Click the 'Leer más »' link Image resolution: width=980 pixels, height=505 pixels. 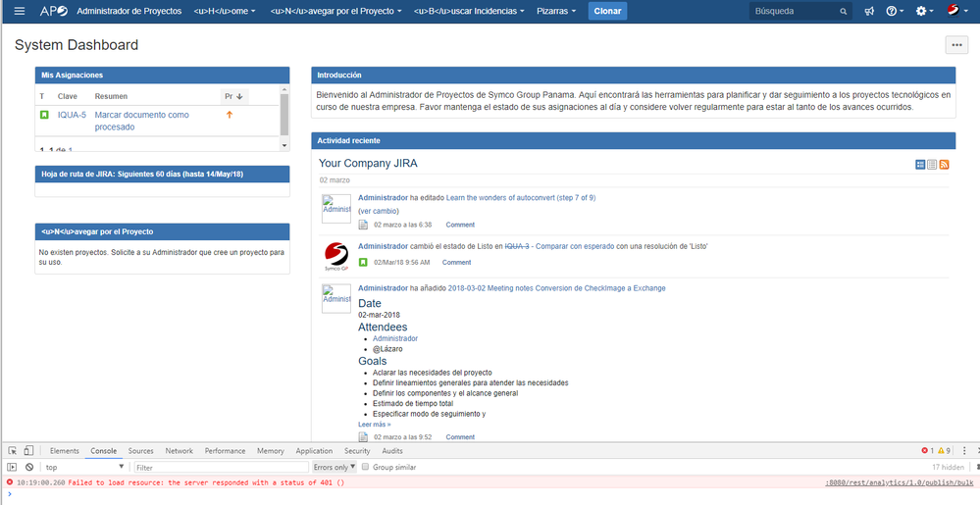coord(375,425)
